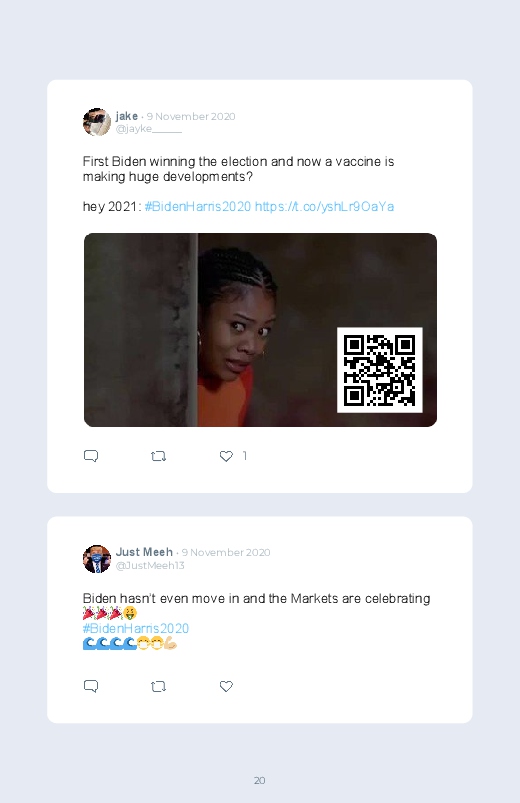Retweet the Just Meeh tweet
520x803 pixels.
(x=158, y=686)
